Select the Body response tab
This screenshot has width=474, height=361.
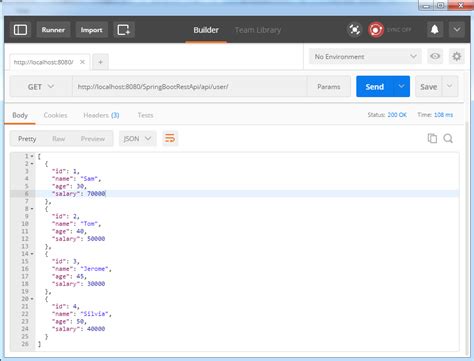pos(20,115)
